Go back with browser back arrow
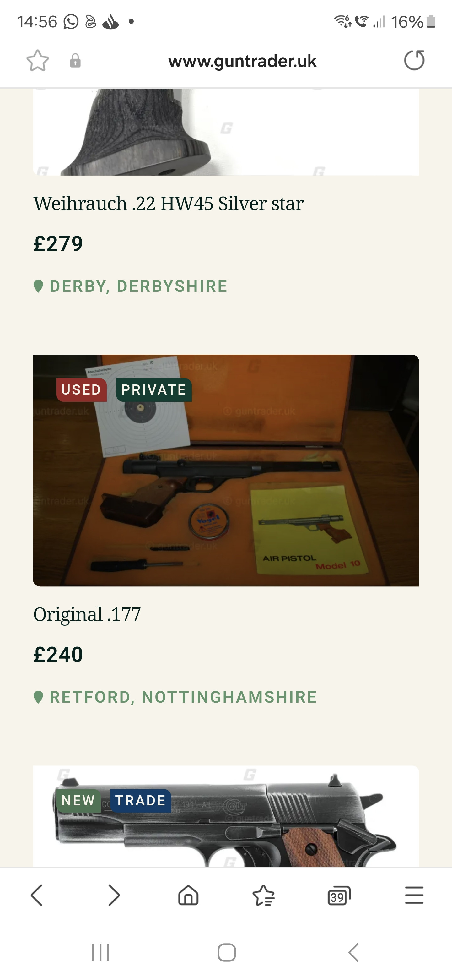Image resolution: width=452 pixels, height=980 pixels. 37,895
